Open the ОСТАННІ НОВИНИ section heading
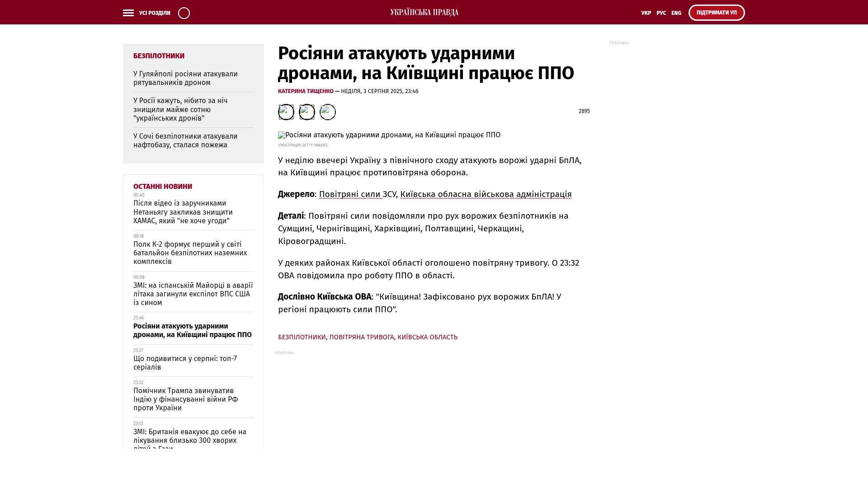Viewport: 868px width, 488px height. pos(163,187)
